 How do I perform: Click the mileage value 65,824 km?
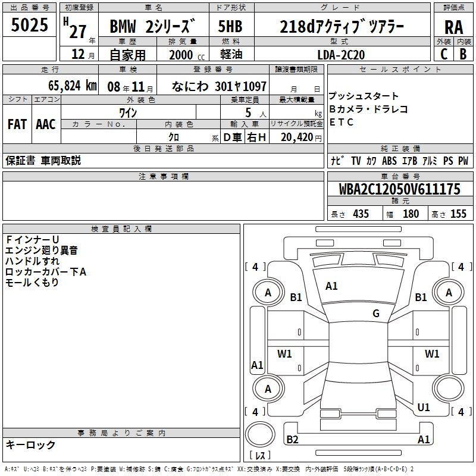coord(66,86)
